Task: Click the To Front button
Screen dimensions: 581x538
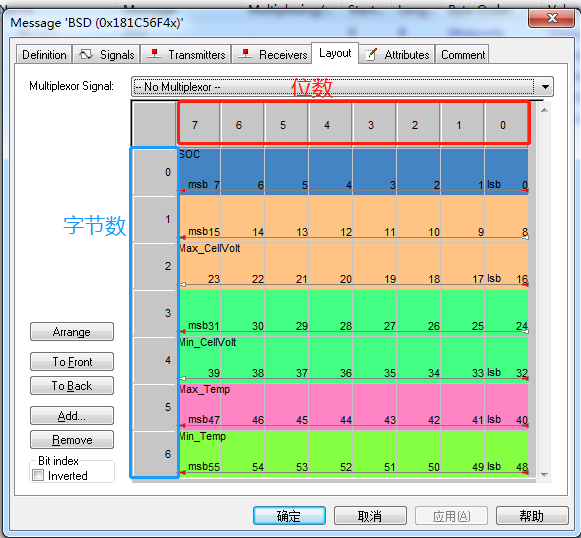Action: pos(72,361)
